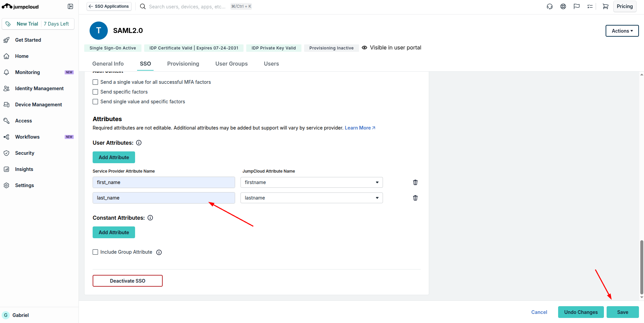Open the checklist tasks icon
The width and height of the screenshot is (644, 323).
(x=590, y=6)
